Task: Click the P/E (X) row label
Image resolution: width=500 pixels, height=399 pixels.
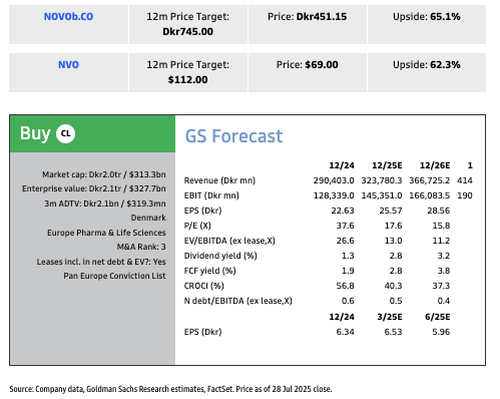Action: point(197,226)
